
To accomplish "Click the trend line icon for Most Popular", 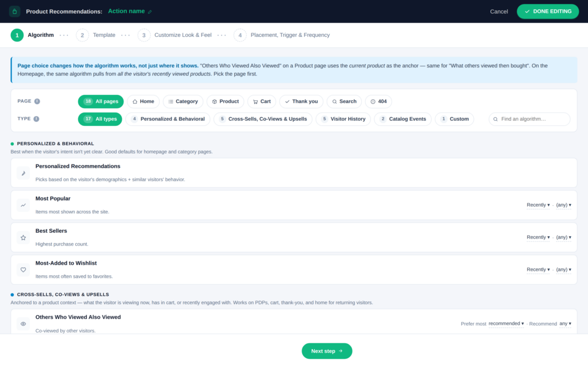I will point(23,205).
